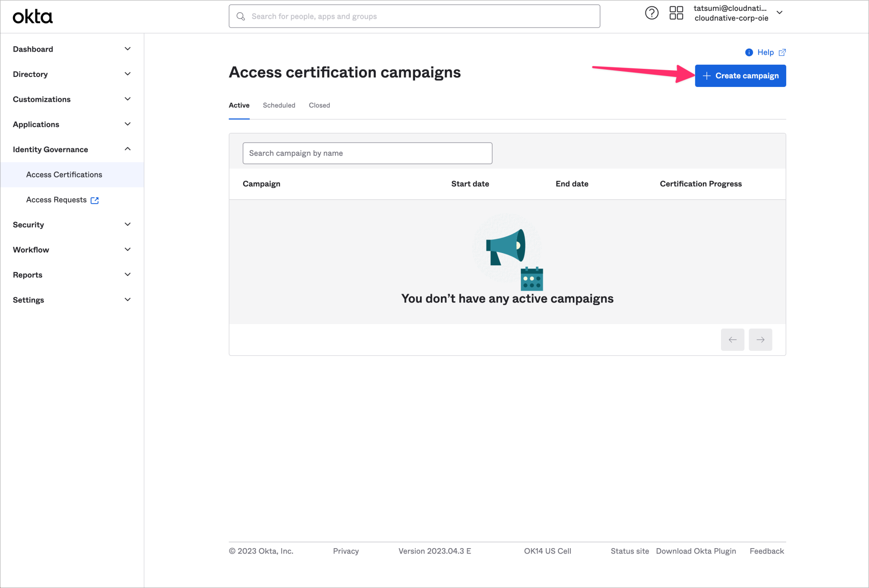Click the Search campaign by name field
The height and width of the screenshot is (588, 869).
point(368,153)
